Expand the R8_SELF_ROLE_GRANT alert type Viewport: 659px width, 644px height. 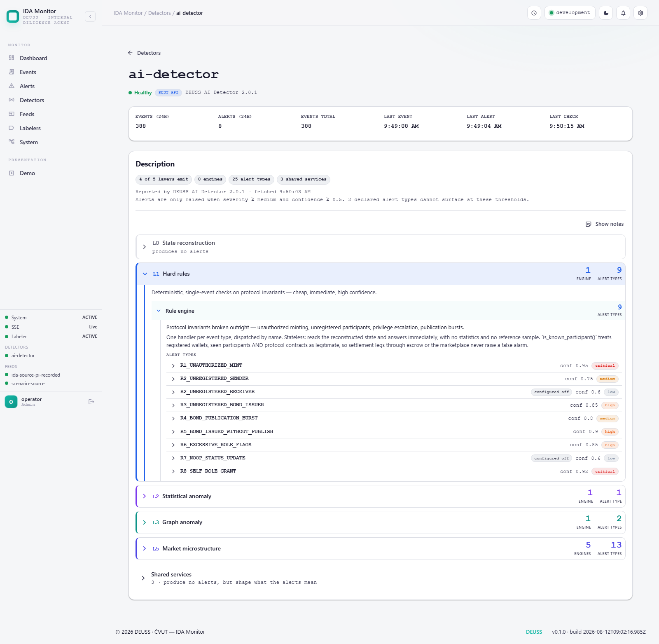tap(394, 471)
